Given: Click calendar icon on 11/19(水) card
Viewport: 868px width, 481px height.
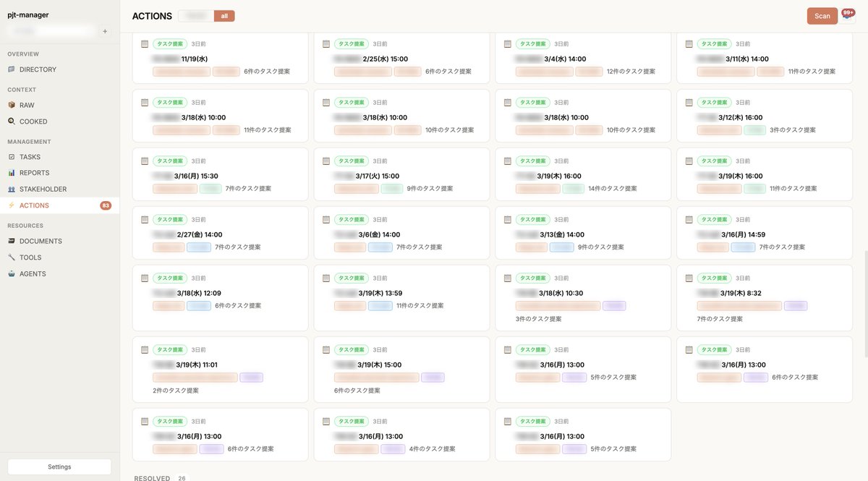Looking at the screenshot, I should [145, 44].
